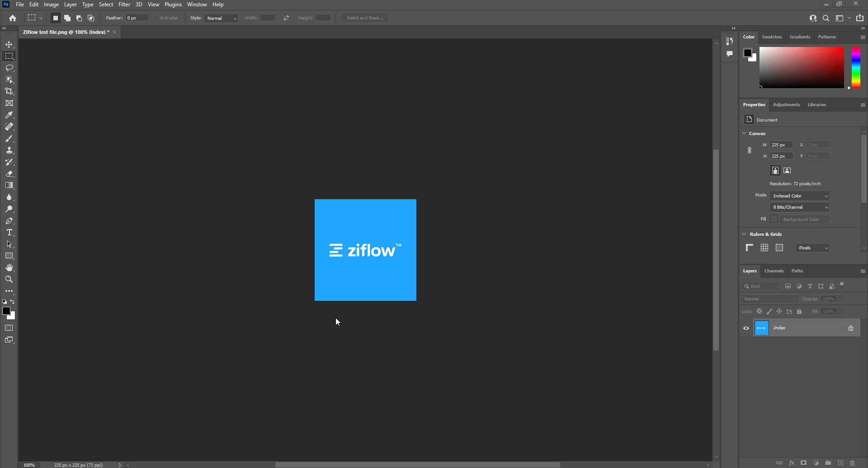Toggle rulers icon in Rulers & Grids
The width and height of the screenshot is (868, 468).
[x=750, y=248]
